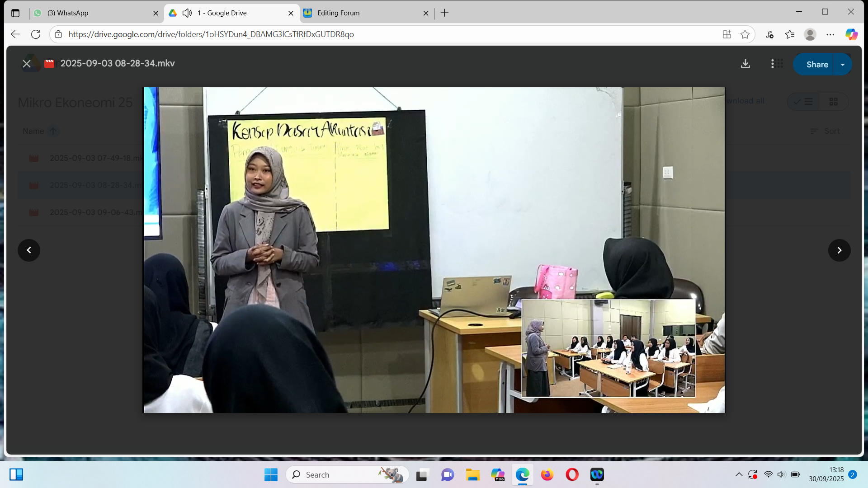Close the video preview with X
The image size is (868, 488).
tap(27, 64)
